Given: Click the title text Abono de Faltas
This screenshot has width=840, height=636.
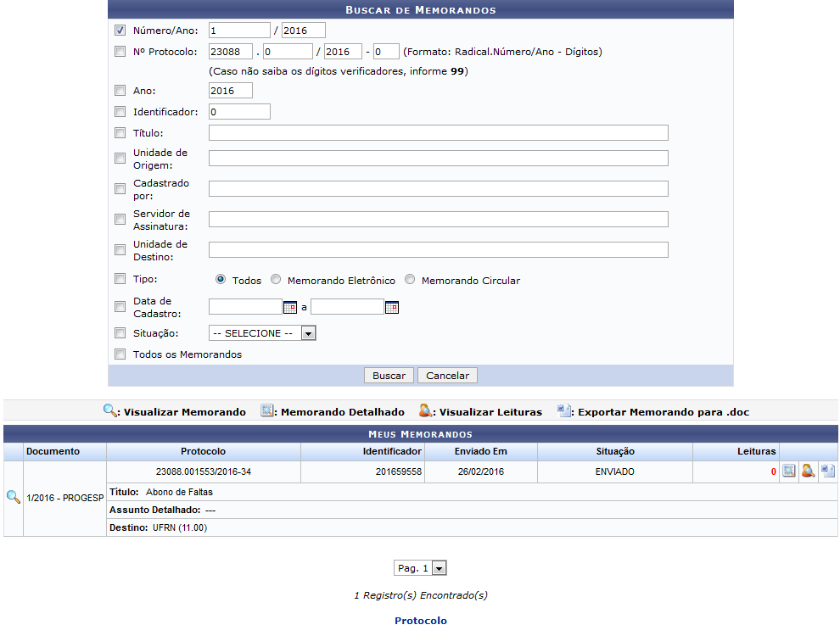Looking at the screenshot, I should 180,492.
